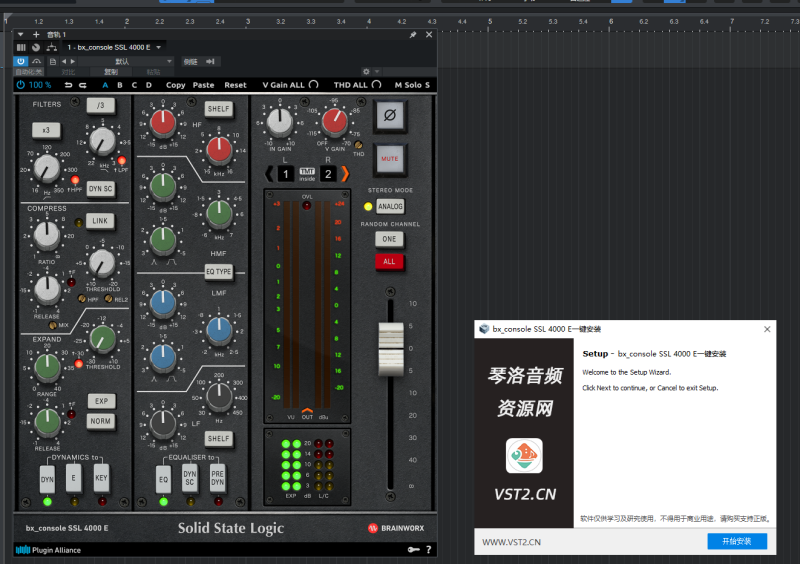Select next preset with right arrow
Viewport: 800px width, 564px height.
coord(72,61)
